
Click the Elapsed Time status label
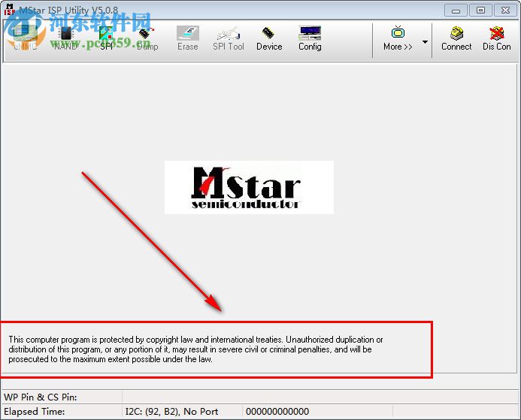35,412
